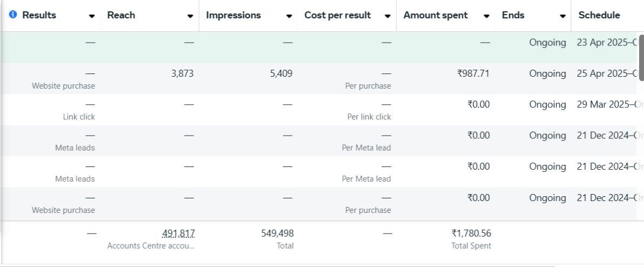Click the 3,873 reach value
Image resolution: width=644 pixels, height=267 pixels.
(x=182, y=74)
